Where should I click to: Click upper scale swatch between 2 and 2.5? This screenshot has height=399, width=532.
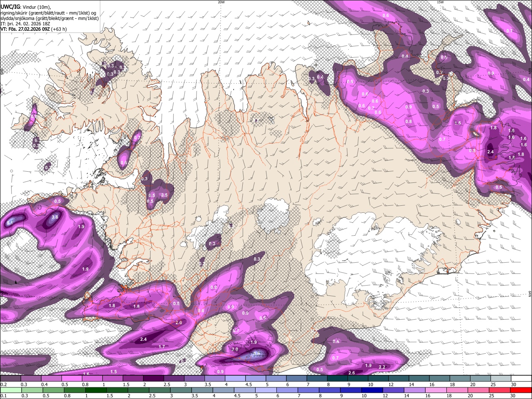[153, 379]
